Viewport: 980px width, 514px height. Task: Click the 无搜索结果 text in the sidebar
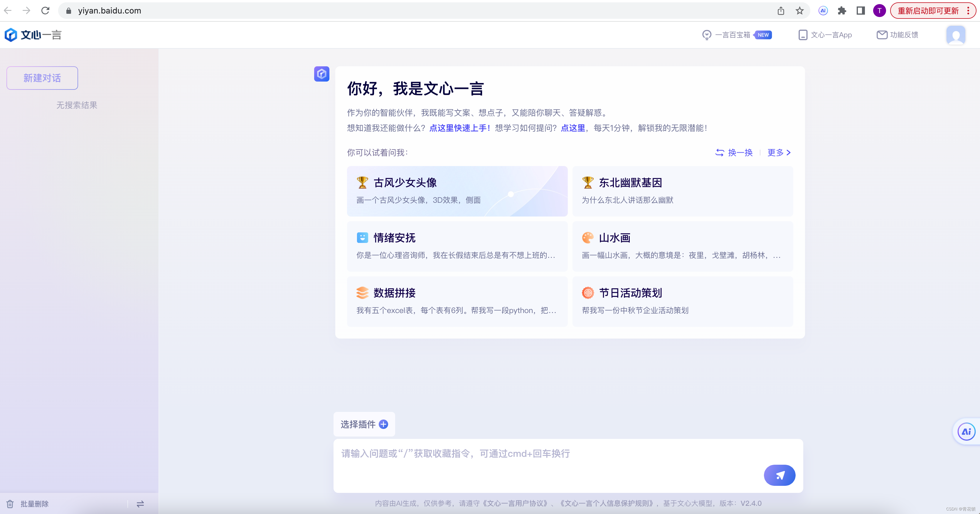[77, 105]
